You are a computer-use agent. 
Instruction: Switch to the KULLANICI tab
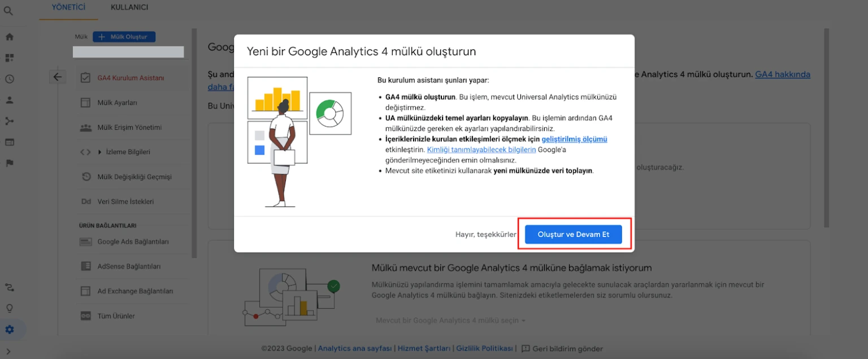(128, 7)
